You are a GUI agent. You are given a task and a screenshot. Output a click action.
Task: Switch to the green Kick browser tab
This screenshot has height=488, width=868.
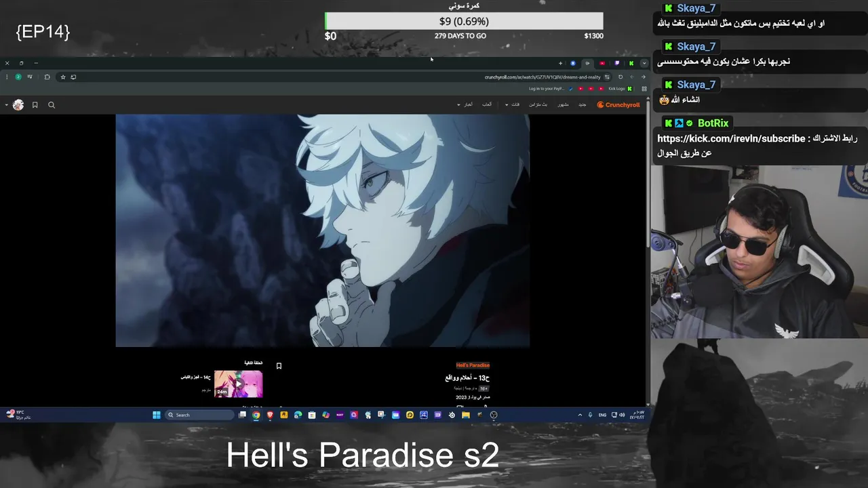(x=631, y=63)
